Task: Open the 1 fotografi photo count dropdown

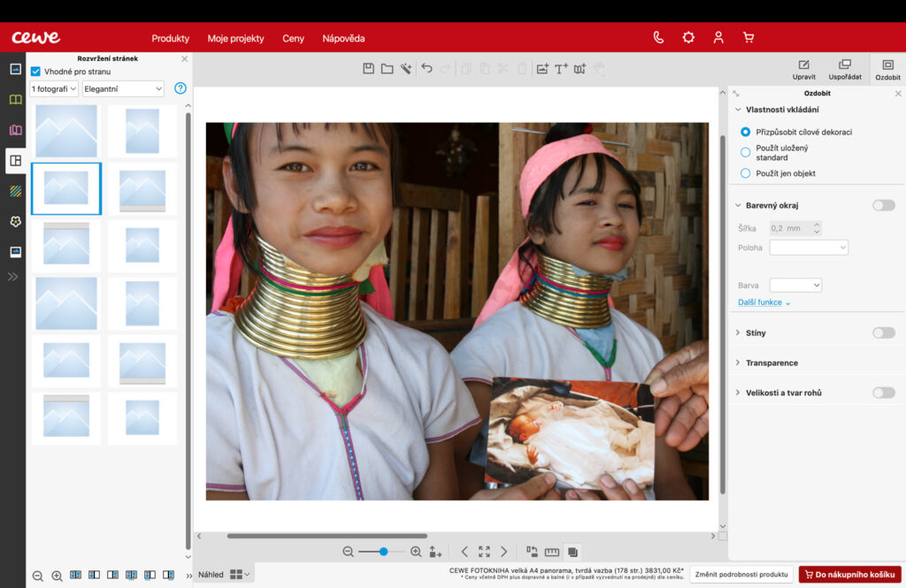Action: 54,89
